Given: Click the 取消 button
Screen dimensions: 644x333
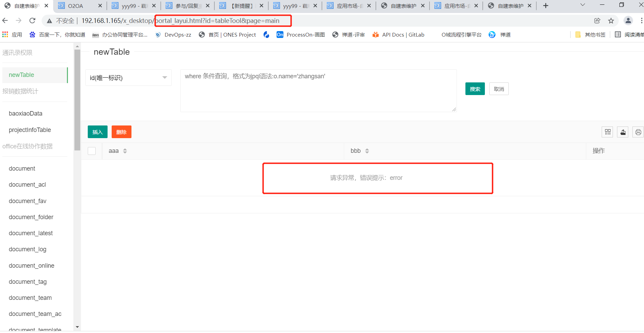Looking at the screenshot, I should click(x=499, y=89).
